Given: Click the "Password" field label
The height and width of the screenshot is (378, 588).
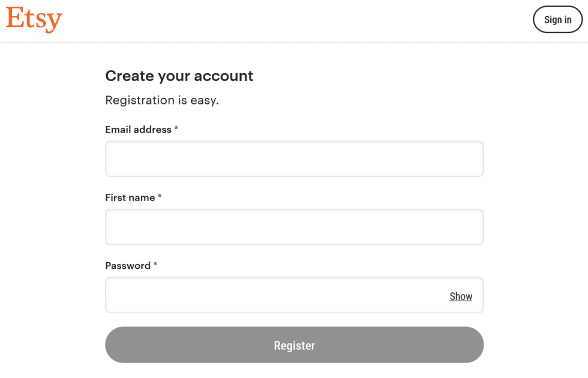Looking at the screenshot, I should pos(127,266).
